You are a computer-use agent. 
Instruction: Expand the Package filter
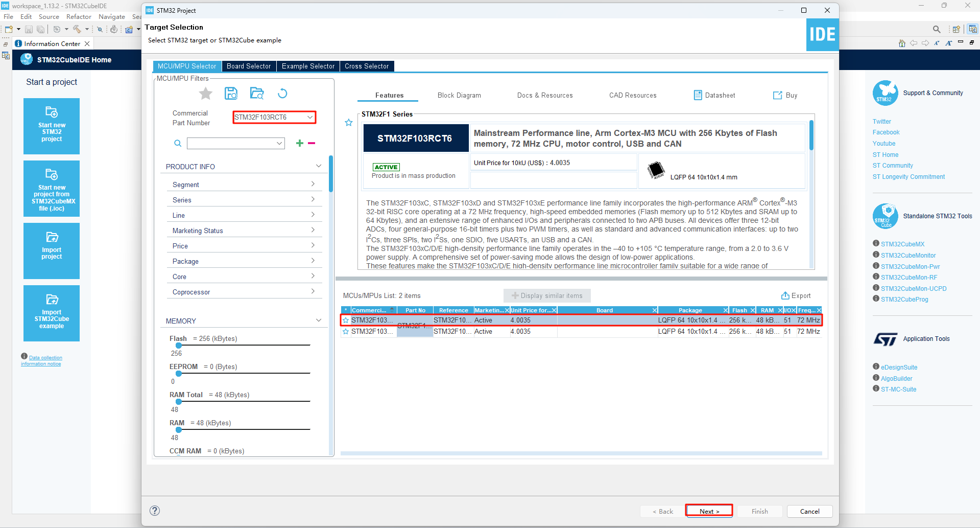[x=313, y=261]
